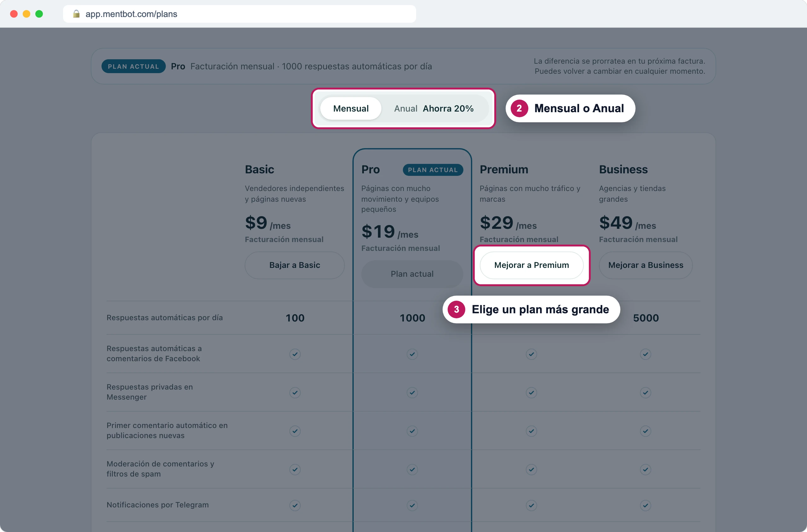Click the Business plan heading
The width and height of the screenshot is (807, 532).
pyautogui.click(x=624, y=169)
